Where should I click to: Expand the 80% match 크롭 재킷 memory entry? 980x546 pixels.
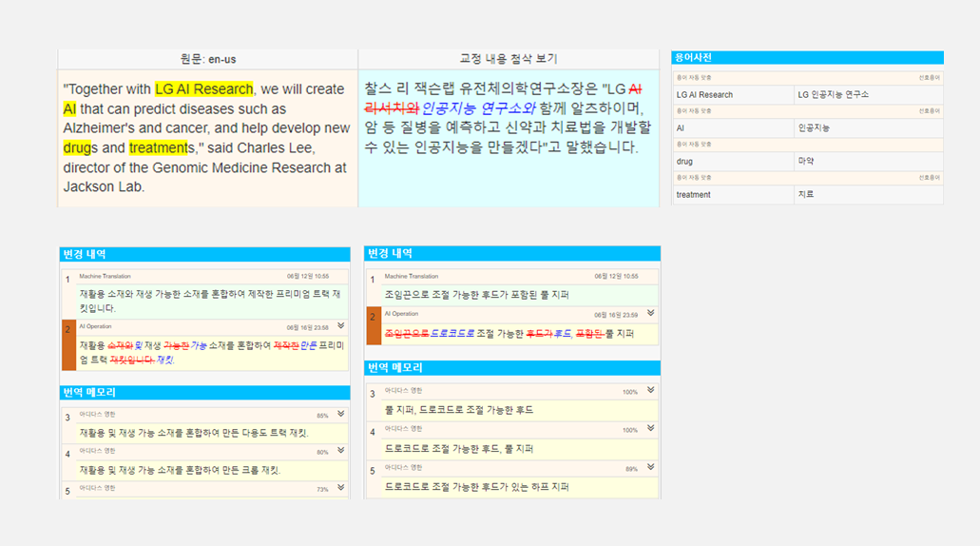click(x=340, y=450)
